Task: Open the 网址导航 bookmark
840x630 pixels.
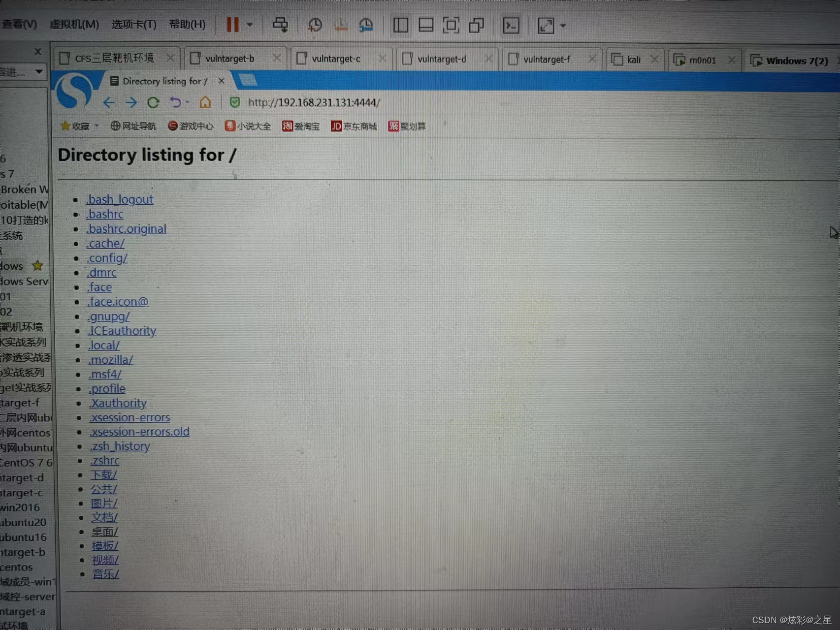Action: [x=133, y=126]
